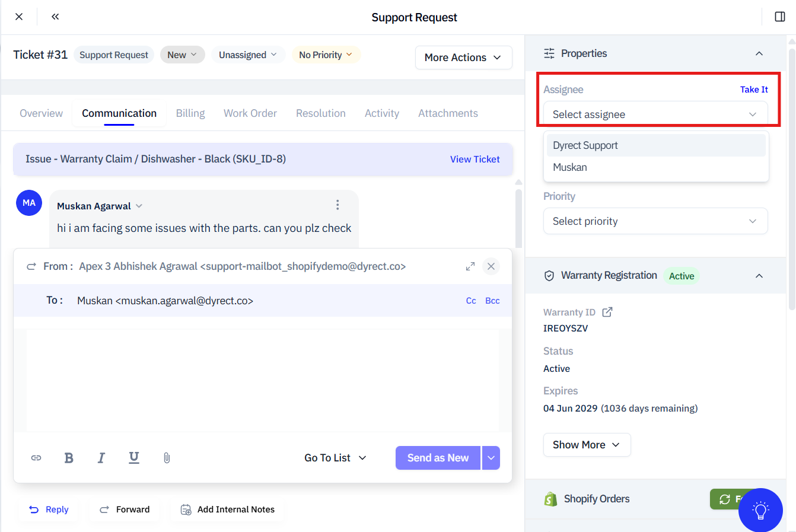Switch to the Attachments tab
Image resolution: width=796 pixels, height=532 pixels.
click(448, 113)
